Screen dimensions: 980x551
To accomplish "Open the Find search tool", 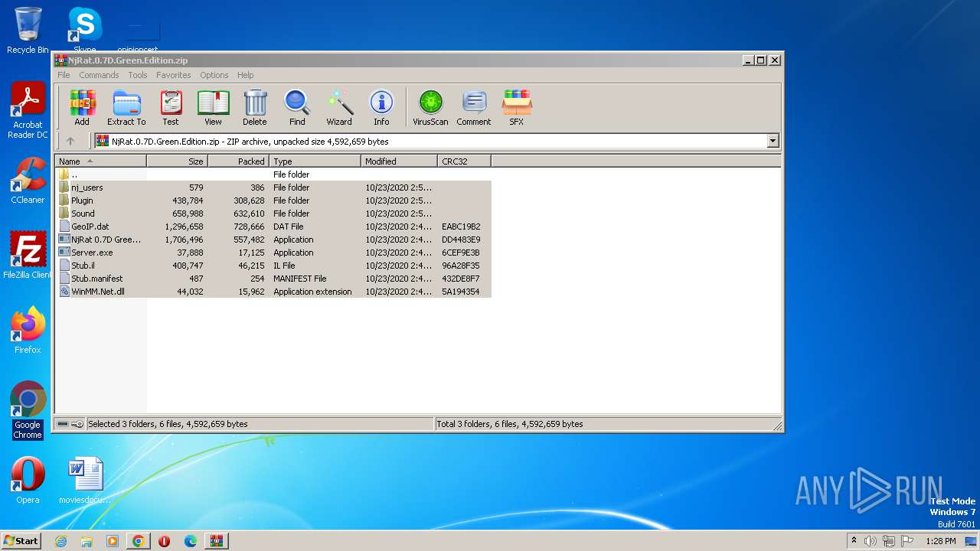I will pyautogui.click(x=297, y=107).
